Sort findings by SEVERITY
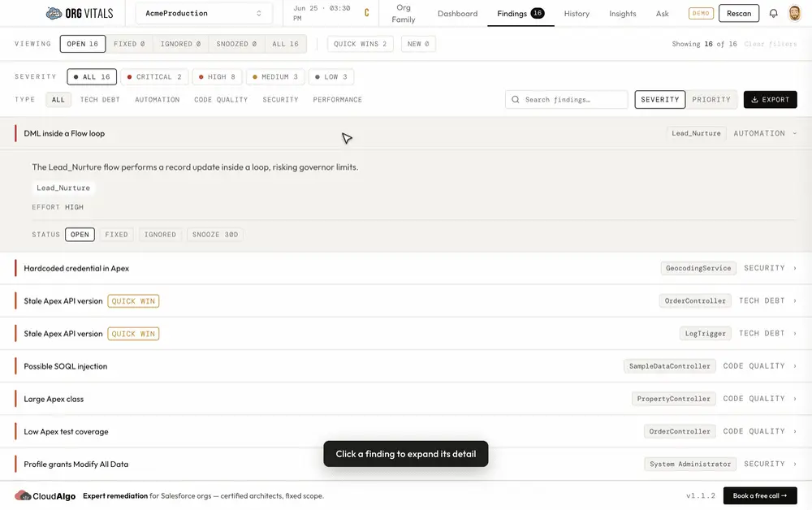This screenshot has width=812, height=510. (x=659, y=99)
